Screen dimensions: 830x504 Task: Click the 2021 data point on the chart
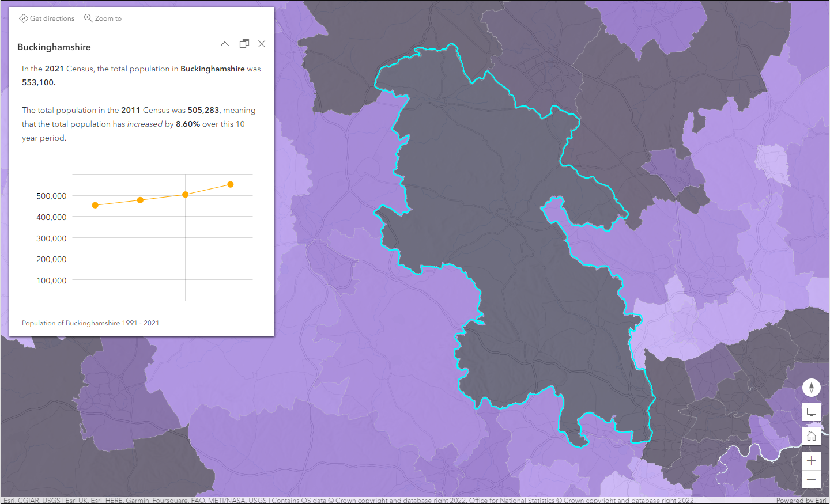pos(230,184)
